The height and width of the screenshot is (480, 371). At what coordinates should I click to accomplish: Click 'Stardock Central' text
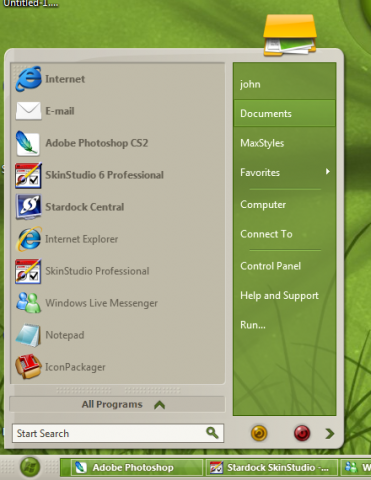tap(85, 207)
